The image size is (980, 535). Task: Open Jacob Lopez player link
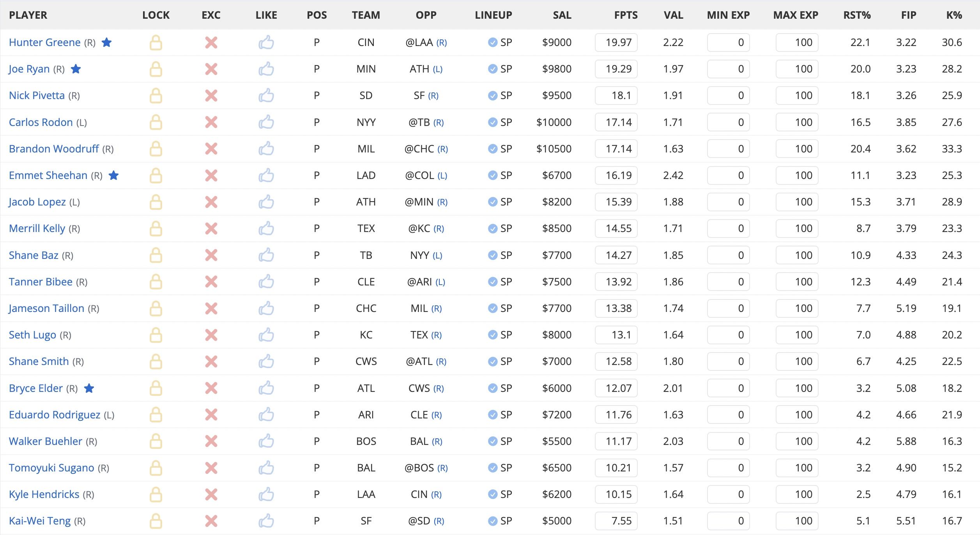point(37,202)
